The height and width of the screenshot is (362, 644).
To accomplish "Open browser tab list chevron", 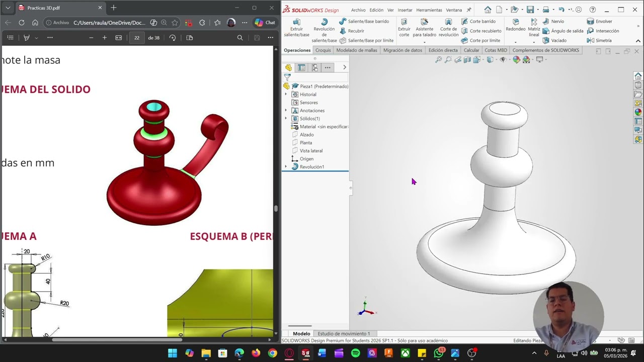I will tap(8, 8).
